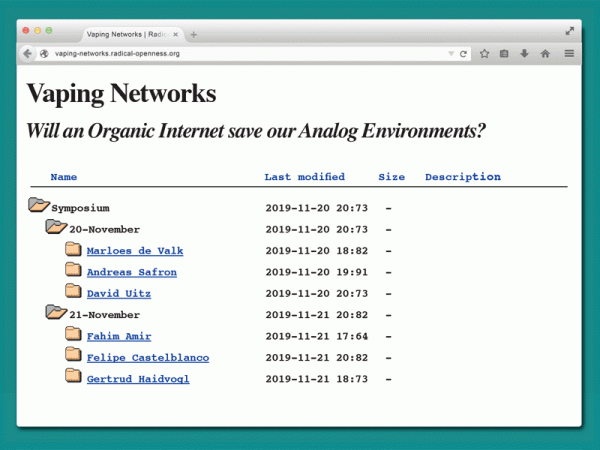Open the downloads arrow icon
The image size is (600, 450).
click(524, 53)
